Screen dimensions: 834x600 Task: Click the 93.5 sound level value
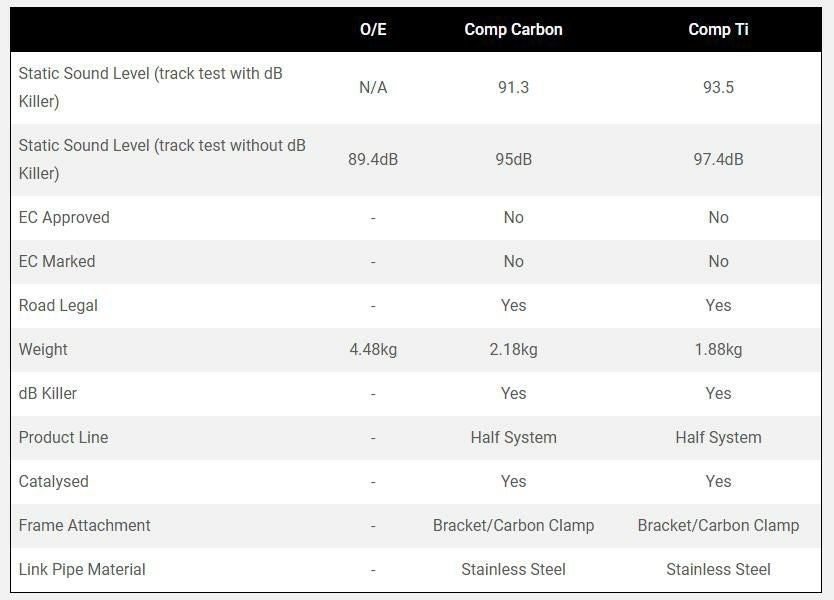point(718,88)
